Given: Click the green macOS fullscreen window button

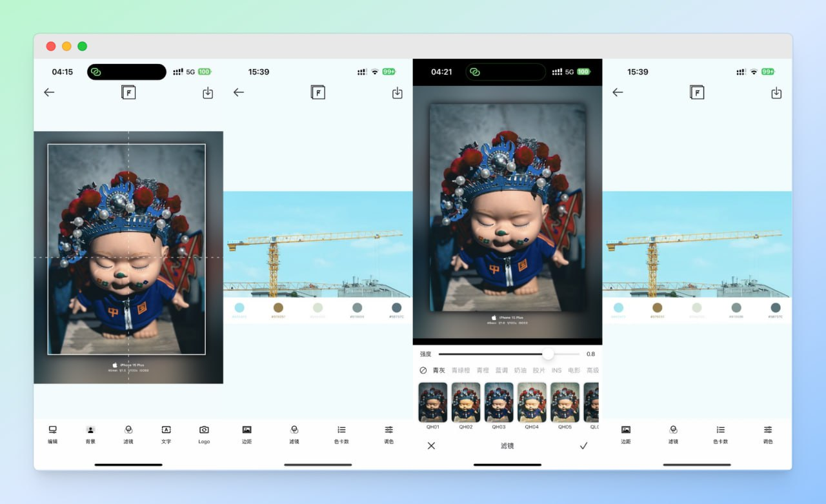Looking at the screenshot, I should 83,46.
